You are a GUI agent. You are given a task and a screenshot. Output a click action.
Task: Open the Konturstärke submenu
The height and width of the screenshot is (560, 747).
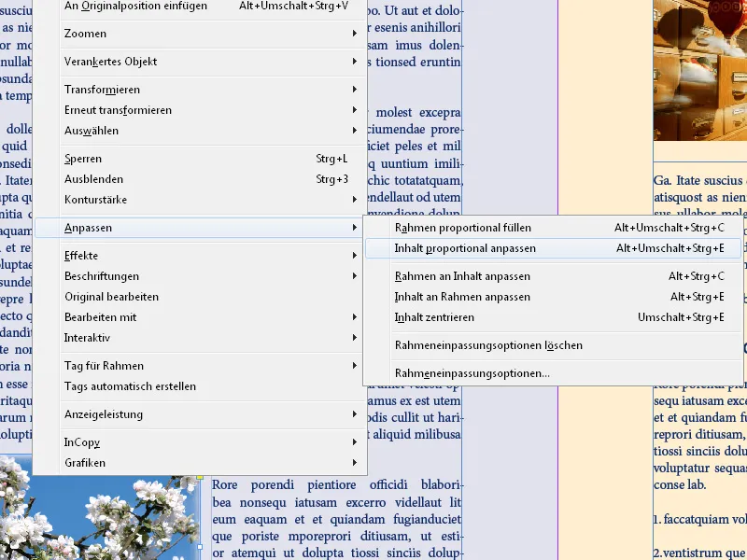(200, 200)
